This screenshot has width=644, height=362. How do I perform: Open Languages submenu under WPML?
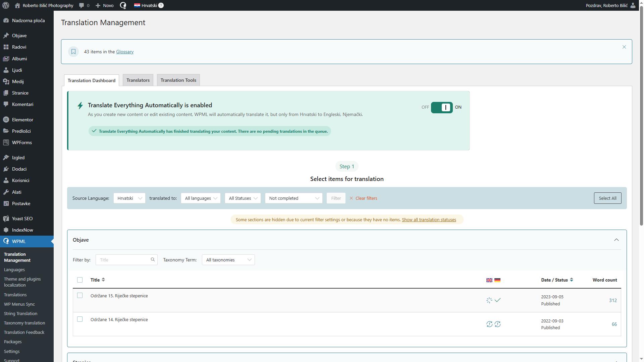(14, 270)
